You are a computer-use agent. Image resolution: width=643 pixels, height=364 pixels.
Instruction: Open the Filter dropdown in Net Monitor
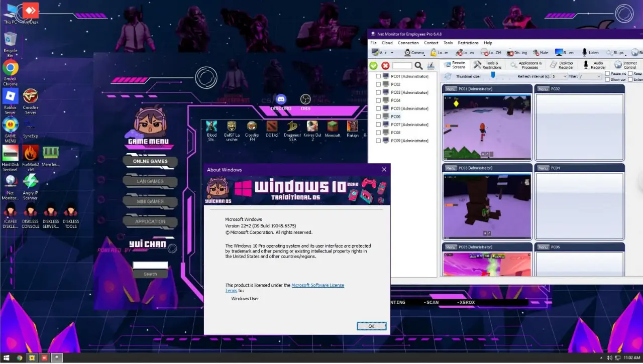590,76
